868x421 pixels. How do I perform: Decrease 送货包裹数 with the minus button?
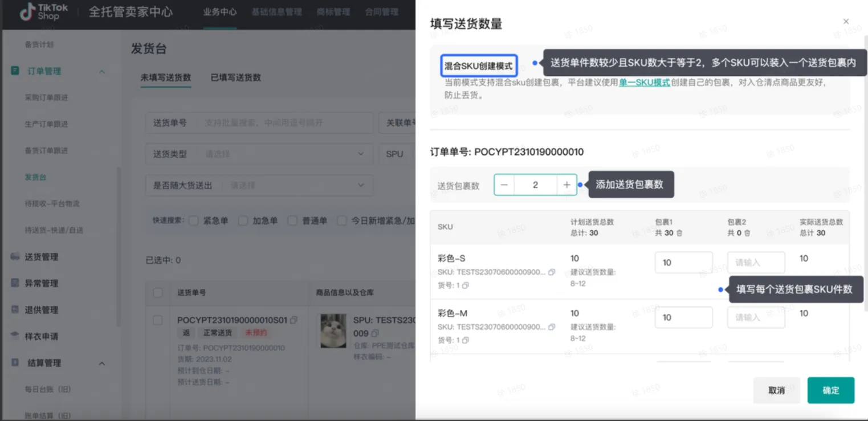[x=504, y=185]
